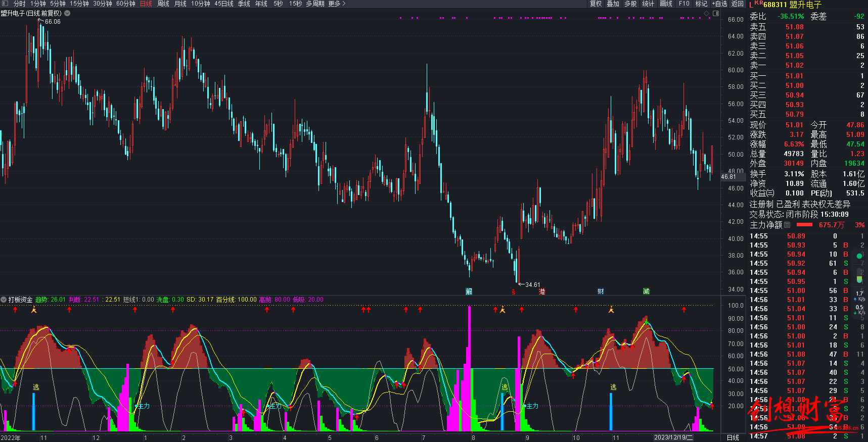The height and width of the screenshot is (442, 868).
Task: Select the 15分钟 period tab
Action: tap(79, 4)
